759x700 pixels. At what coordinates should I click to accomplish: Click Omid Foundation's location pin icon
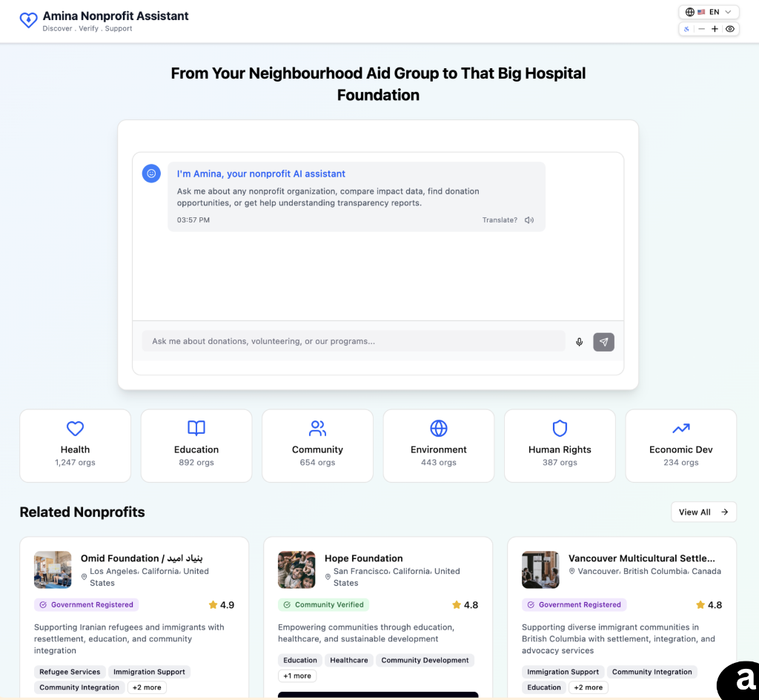pos(84,577)
